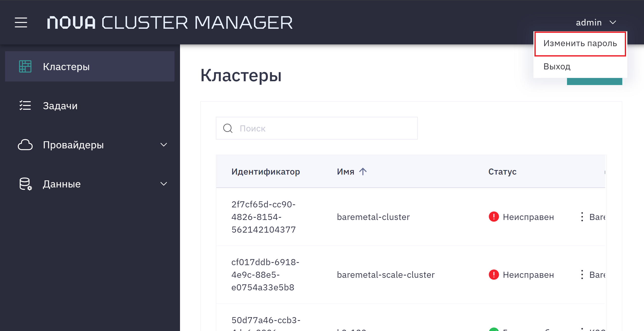Image resolution: width=644 pixels, height=331 pixels.
Task: Expand the admin user dropdown chevron
Action: (613, 22)
